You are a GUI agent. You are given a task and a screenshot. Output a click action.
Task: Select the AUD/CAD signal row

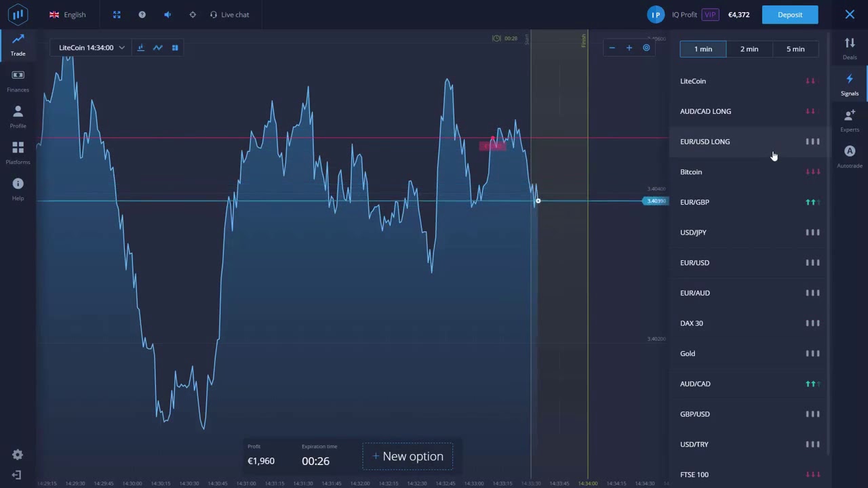pyautogui.click(x=750, y=384)
